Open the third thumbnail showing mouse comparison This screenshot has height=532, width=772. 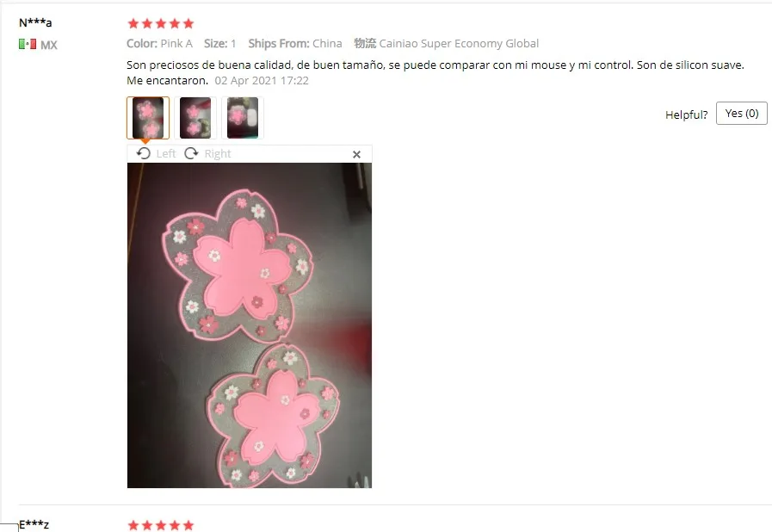click(x=243, y=118)
